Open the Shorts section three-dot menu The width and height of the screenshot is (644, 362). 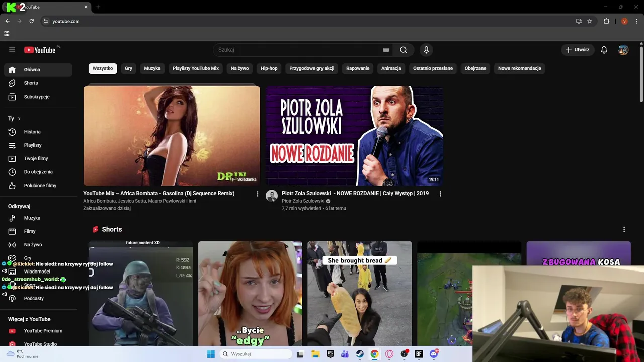624,229
